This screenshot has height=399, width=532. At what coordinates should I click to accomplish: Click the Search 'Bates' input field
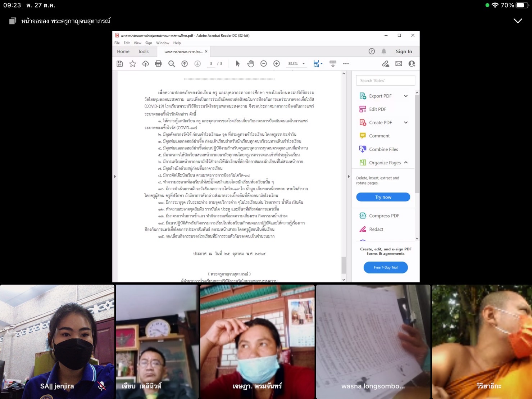coord(385,81)
